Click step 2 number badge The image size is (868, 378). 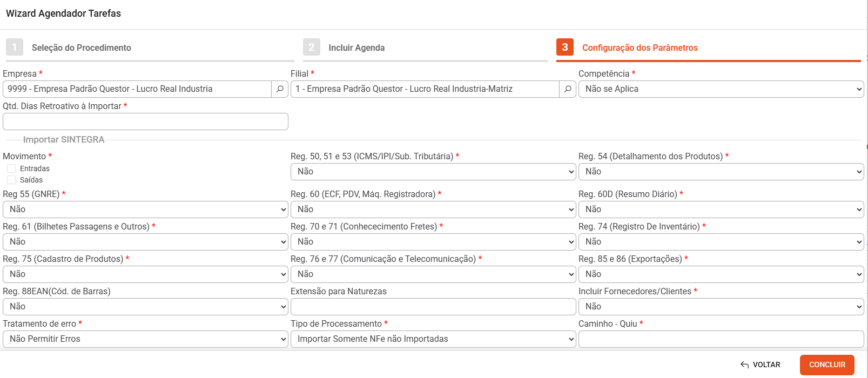(x=312, y=47)
